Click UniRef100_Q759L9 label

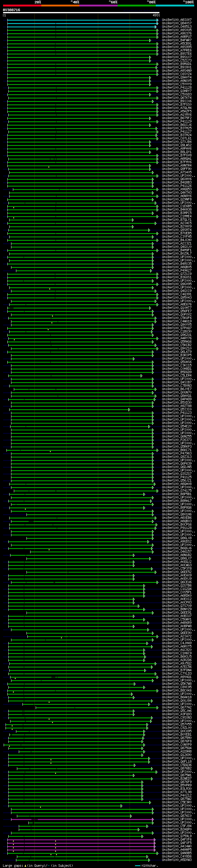point(177,836)
